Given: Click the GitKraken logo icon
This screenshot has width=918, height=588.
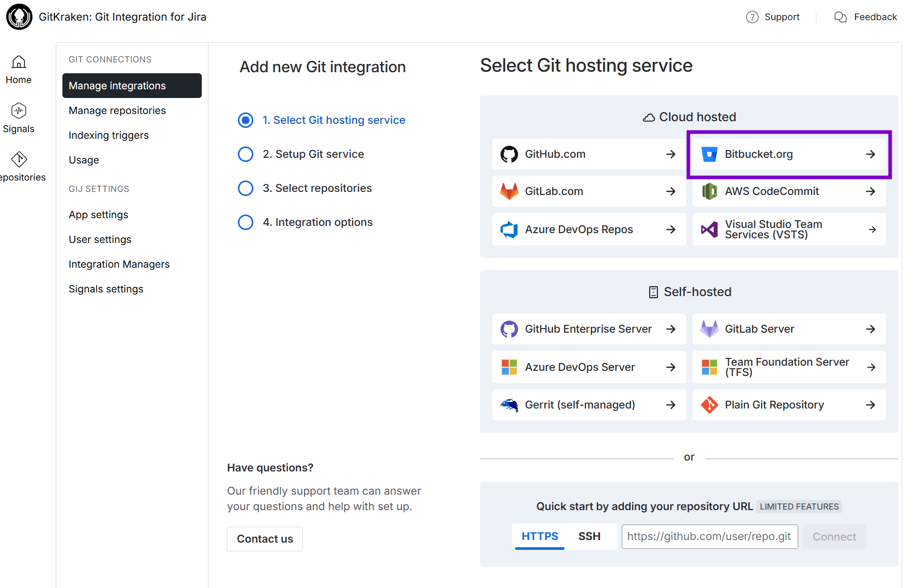Looking at the screenshot, I should point(19,17).
